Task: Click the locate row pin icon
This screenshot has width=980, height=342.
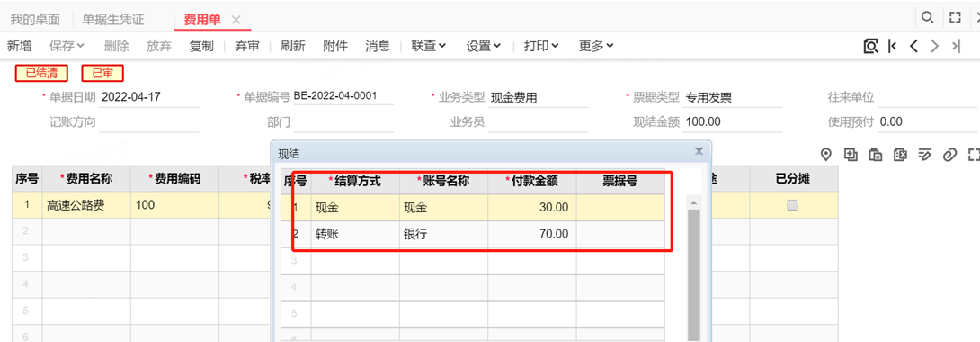Action: tap(825, 155)
